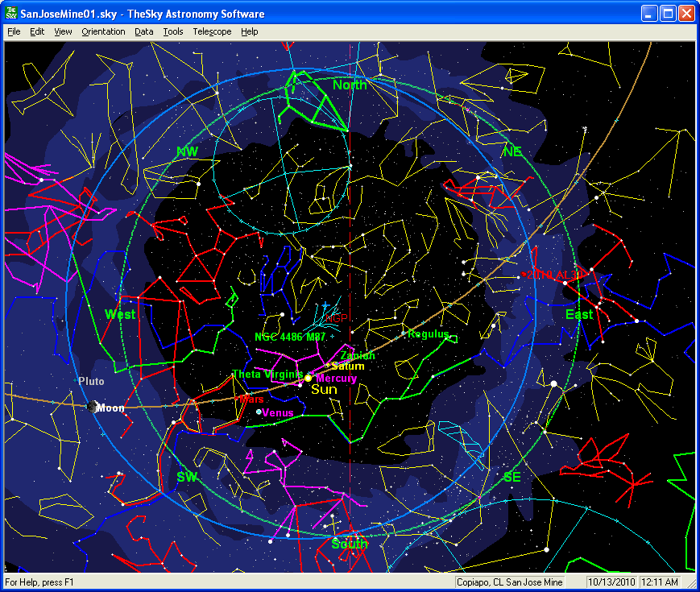Click the date 10/13/2010 in the status bar
The width and height of the screenshot is (700, 592).
click(611, 582)
